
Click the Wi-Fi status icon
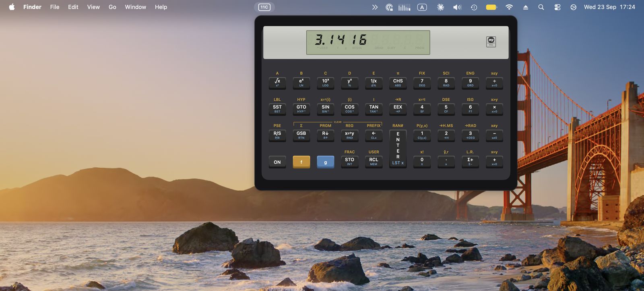(x=509, y=7)
